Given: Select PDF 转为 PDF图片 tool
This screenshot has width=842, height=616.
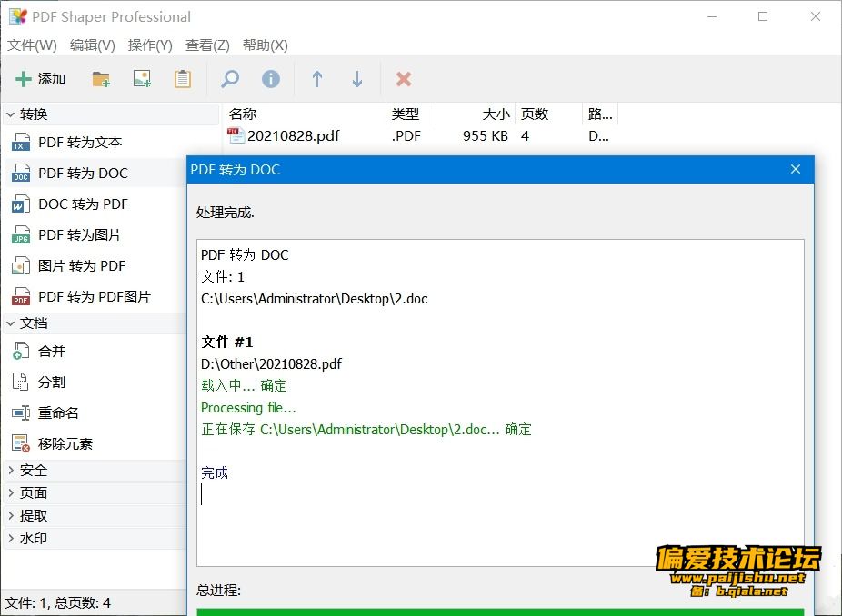Looking at the screenshot, I should point(95,297).
